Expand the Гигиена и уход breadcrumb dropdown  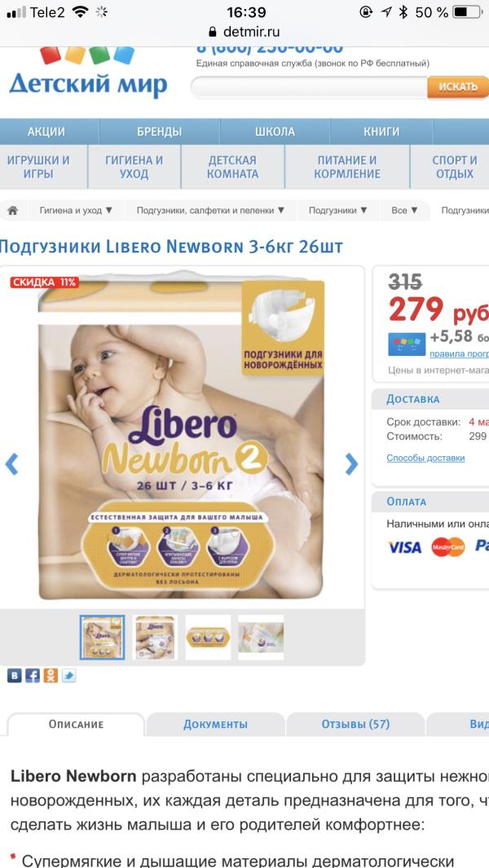click(76, 210)
